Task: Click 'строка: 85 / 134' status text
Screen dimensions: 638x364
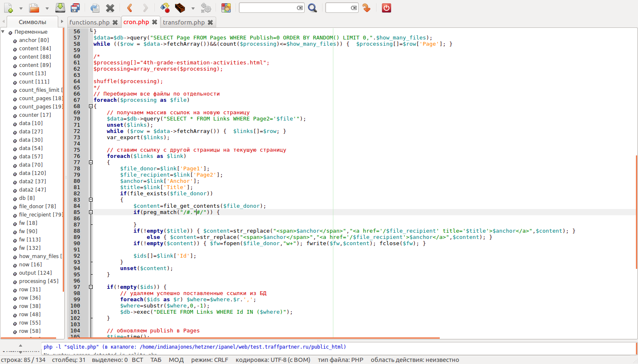Action: click(23, 360)
